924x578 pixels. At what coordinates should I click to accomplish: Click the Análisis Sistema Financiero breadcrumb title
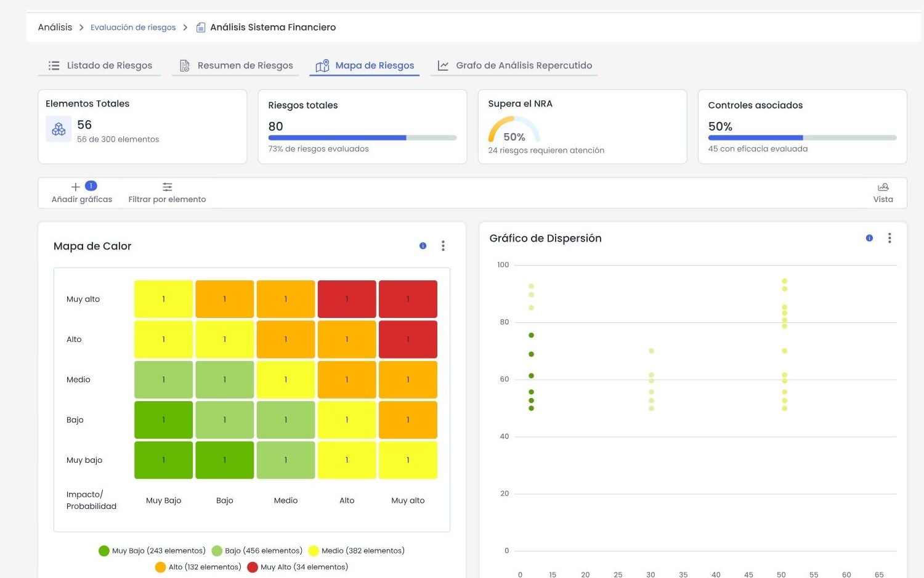point(273,27)
